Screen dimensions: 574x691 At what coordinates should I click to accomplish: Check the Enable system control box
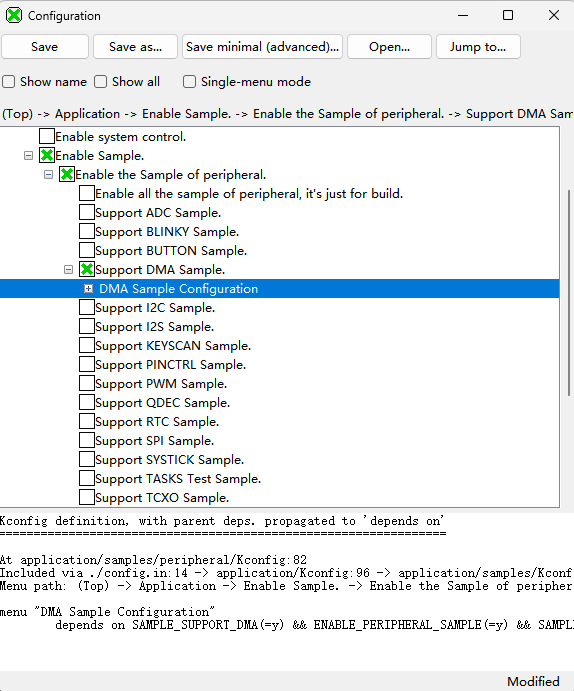point(47,137)
